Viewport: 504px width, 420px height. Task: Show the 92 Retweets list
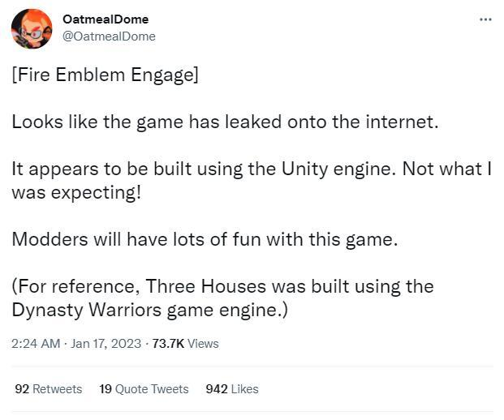tap(49, 389)
